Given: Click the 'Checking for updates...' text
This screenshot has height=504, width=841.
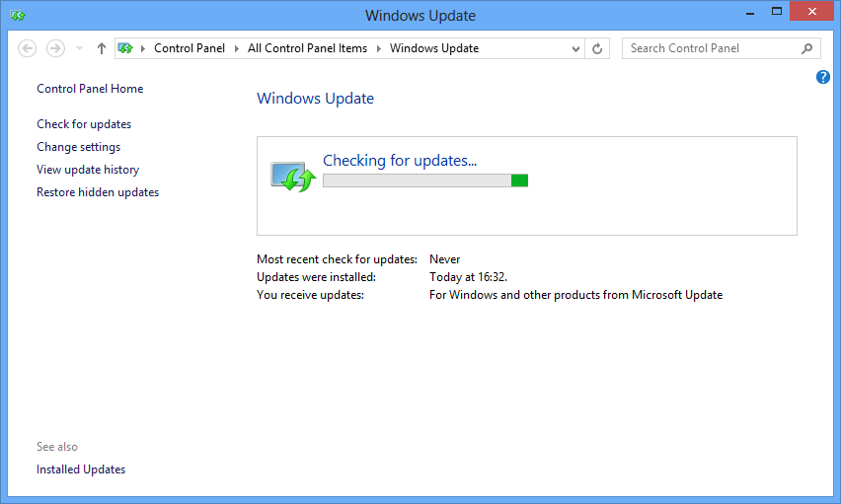Looking at the screenshot, I should [400, 161].
